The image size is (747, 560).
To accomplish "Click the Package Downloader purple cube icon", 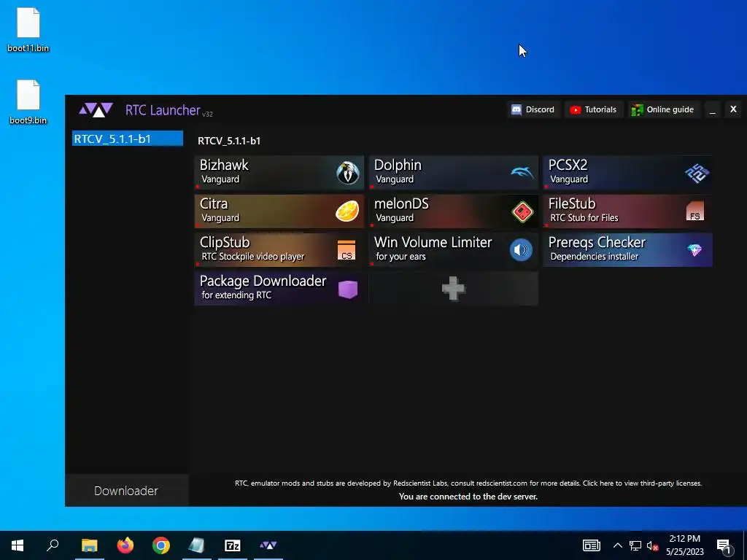I will [348, 289].
